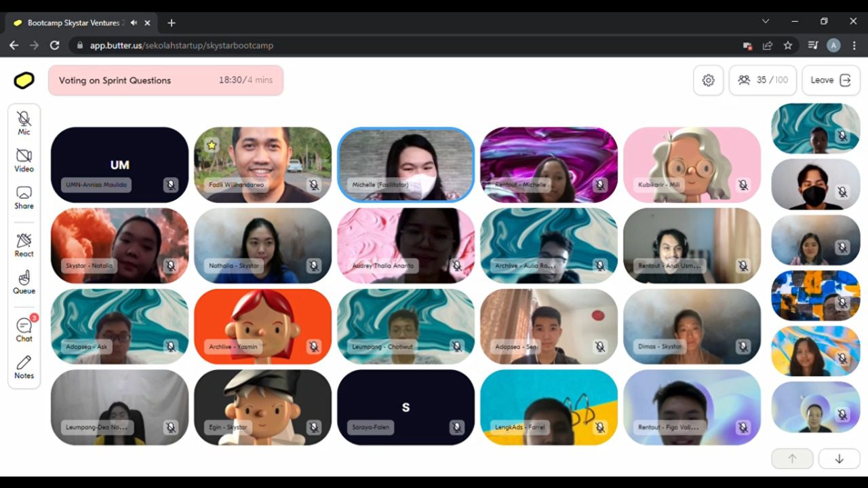The width and height of the screenshot is (868, 488).
Task: Open the Notes panel
Action: point(24,367)
